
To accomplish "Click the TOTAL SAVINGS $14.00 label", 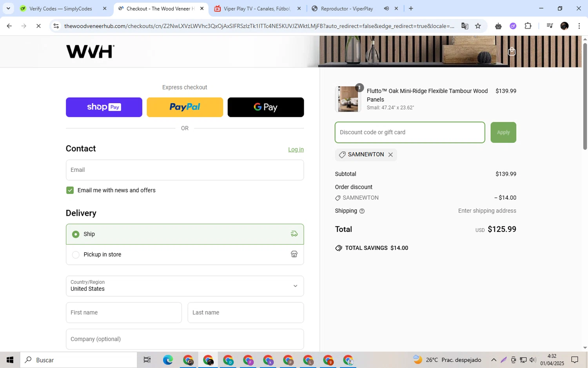I will (x=372, y=248).
